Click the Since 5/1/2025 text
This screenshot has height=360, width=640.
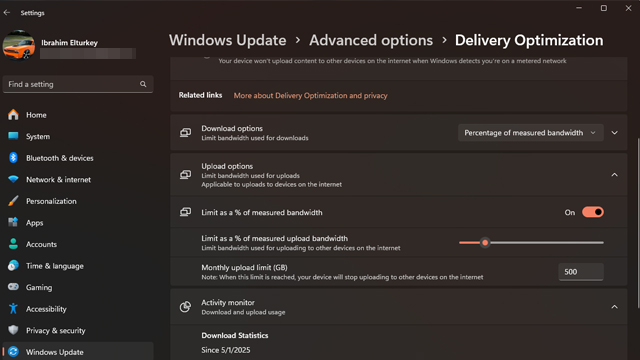(226, 350)
